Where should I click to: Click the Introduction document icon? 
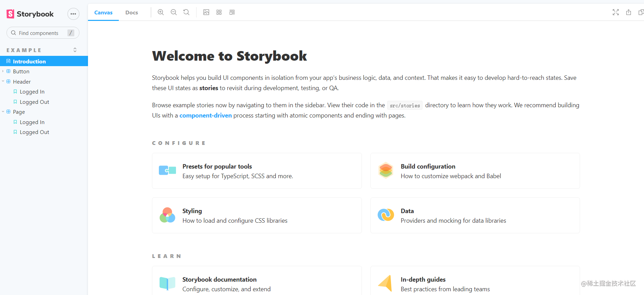(x=9, y=61)
